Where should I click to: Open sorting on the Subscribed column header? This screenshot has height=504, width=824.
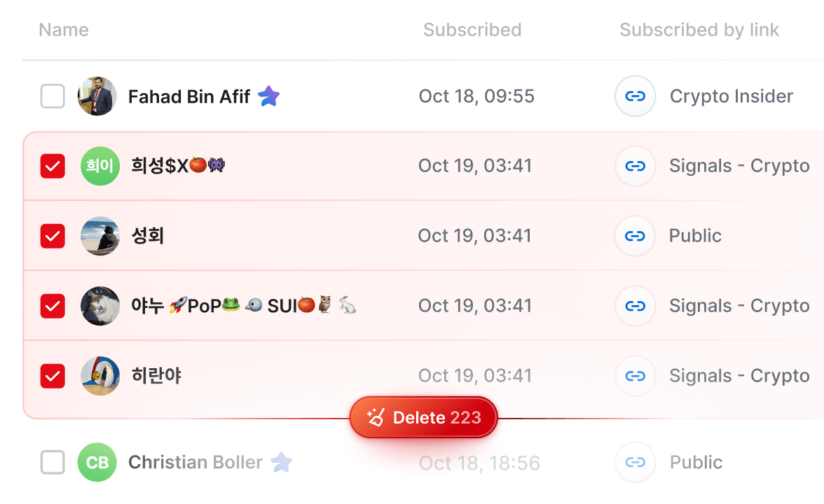pos(472,29)
